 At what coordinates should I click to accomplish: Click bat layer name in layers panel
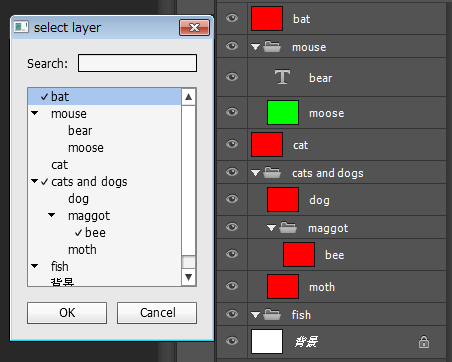pyautogui.click(x=301, y=19)
